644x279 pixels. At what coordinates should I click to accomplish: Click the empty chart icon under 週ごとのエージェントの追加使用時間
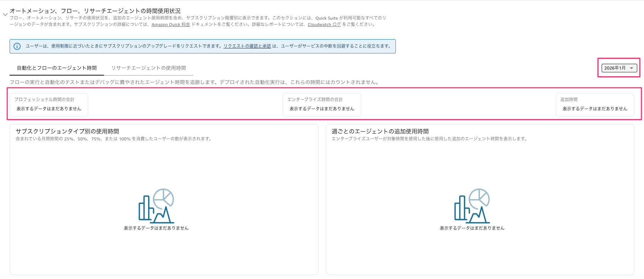(472, 206)
